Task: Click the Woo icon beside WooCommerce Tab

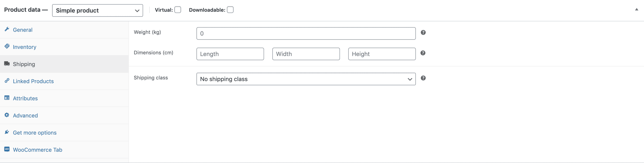Action: [x=7, y=149]
